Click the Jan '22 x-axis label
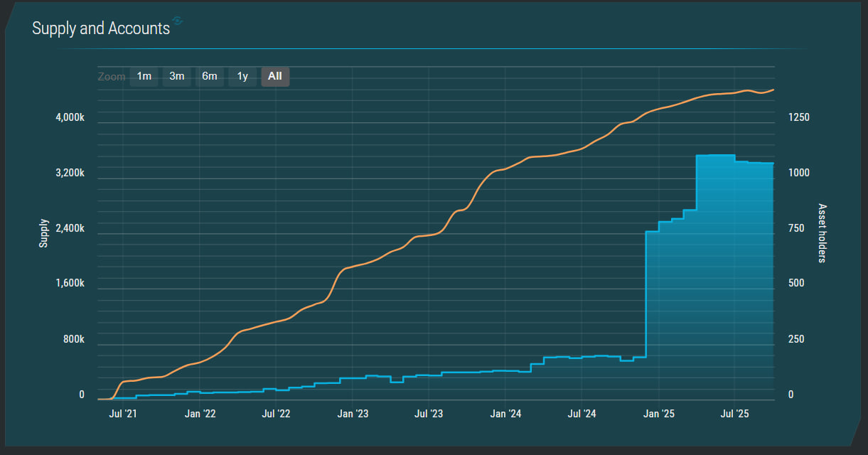 click(x=200, y=414)
